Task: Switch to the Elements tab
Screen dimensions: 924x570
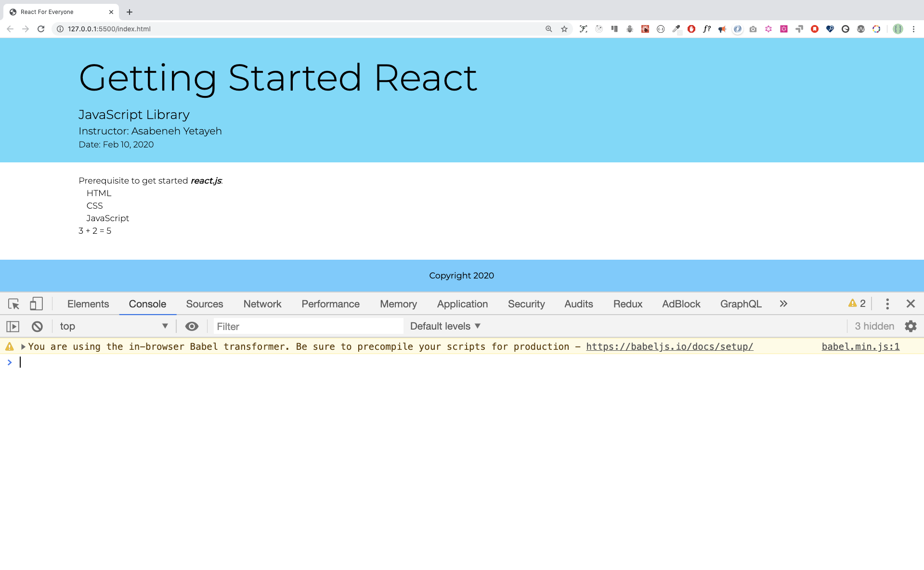Action: [x=88, y=304]
